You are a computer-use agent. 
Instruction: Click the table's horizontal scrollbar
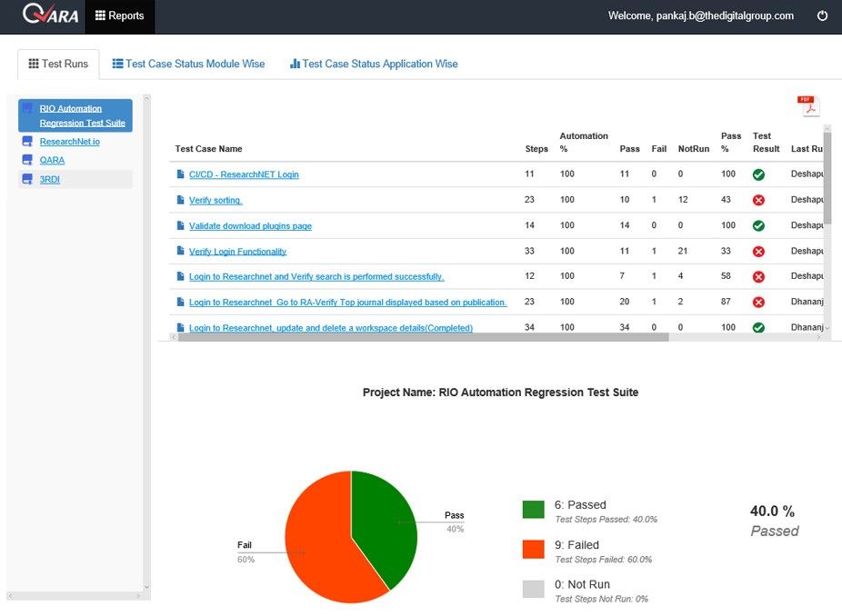(423, 337)
